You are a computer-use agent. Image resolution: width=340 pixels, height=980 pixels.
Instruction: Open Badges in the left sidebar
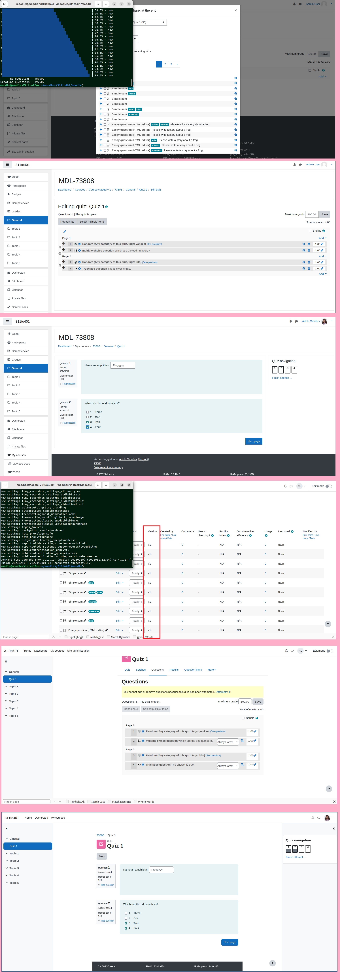pos(26,194)
